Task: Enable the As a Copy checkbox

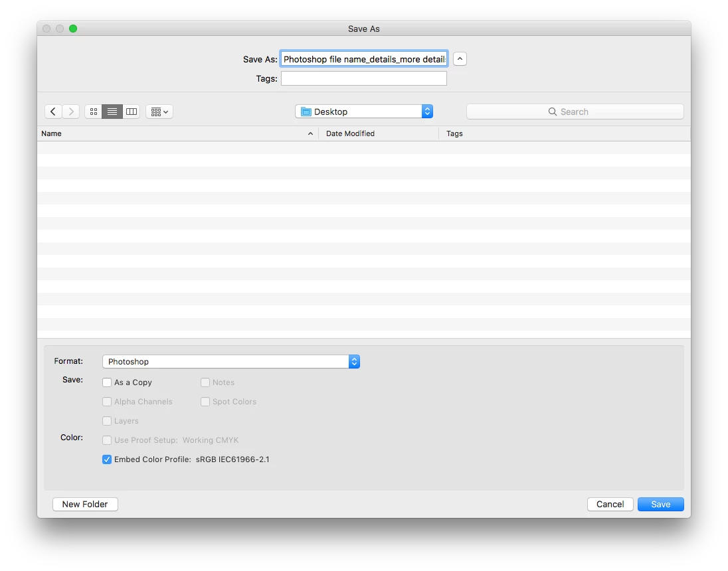Action: point(107,382)
